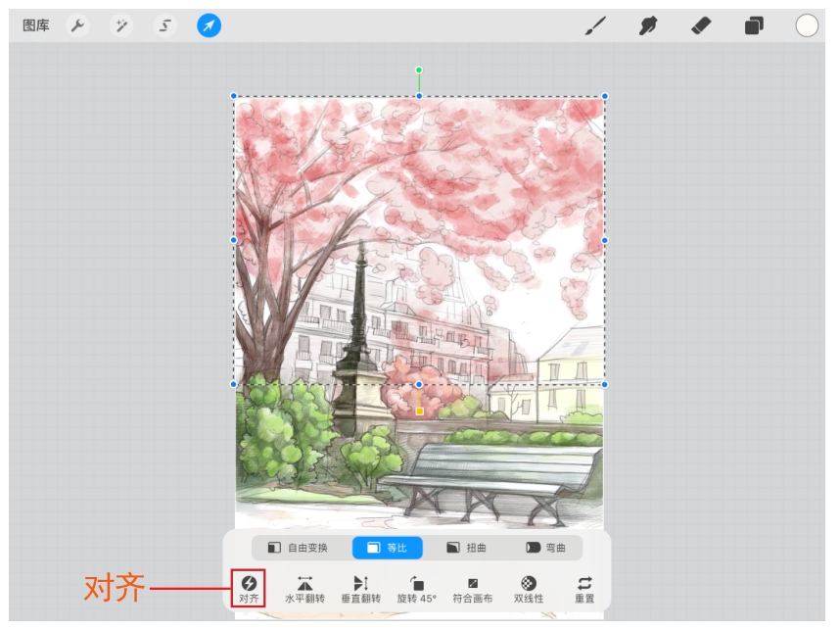
Task: Click the bottom-right corner transform handle
Action: click(605, 384)
